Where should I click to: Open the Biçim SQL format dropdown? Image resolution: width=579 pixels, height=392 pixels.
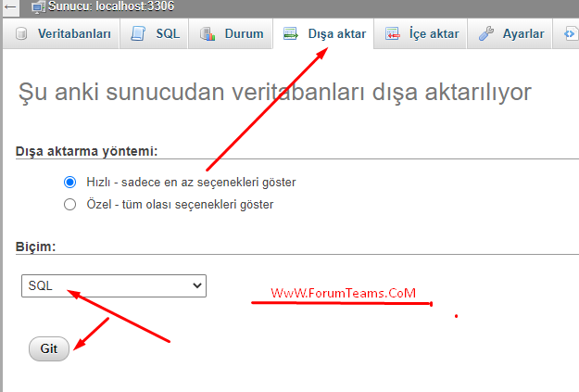tap(114, 285)
